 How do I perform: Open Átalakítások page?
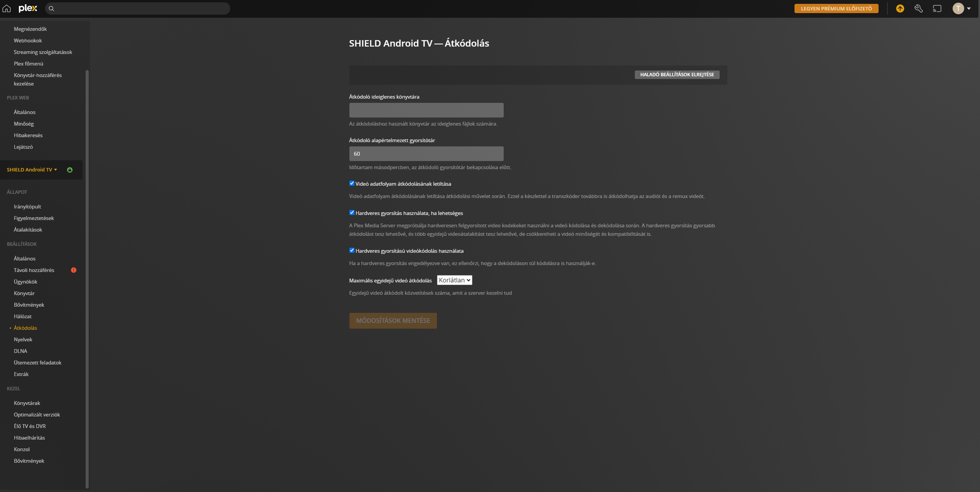(x=28, y=230)
